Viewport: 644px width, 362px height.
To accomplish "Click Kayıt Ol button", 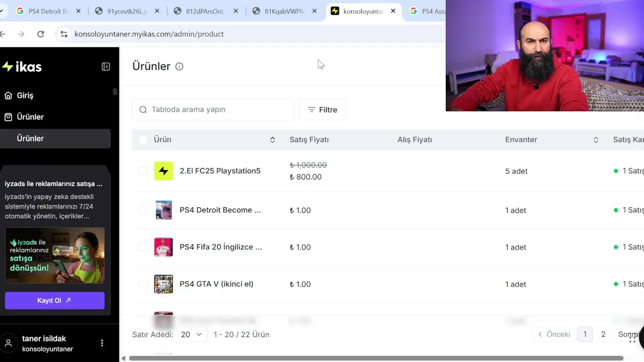I will tap(55, 301).
